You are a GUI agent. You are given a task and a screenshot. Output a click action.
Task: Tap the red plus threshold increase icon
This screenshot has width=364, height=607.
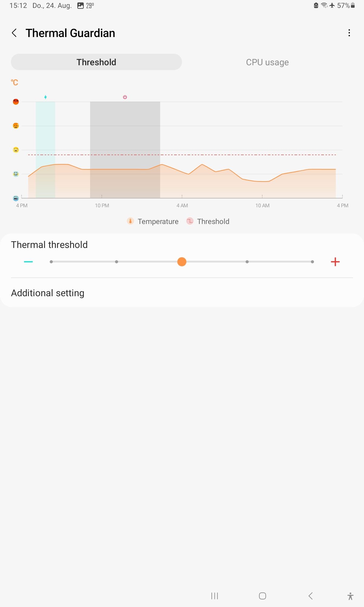click(335, 262)
